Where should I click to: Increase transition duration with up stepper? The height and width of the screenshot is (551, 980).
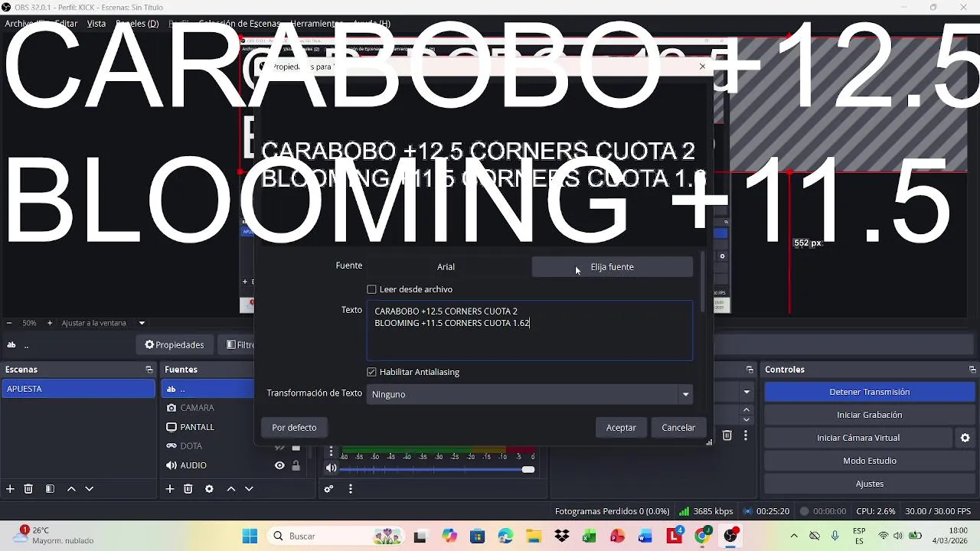[x=746, y=410]
